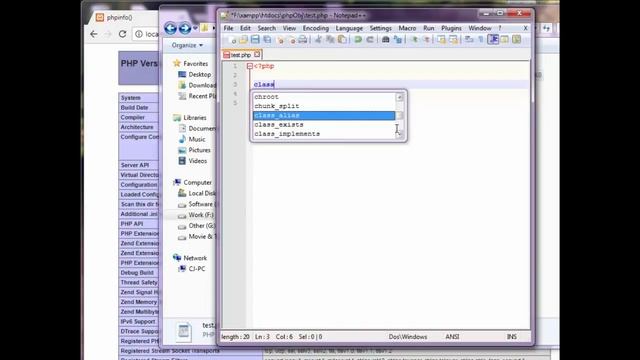Click the Back button in Explorer window
Screen dimensions: 640x360
[171, 28]
